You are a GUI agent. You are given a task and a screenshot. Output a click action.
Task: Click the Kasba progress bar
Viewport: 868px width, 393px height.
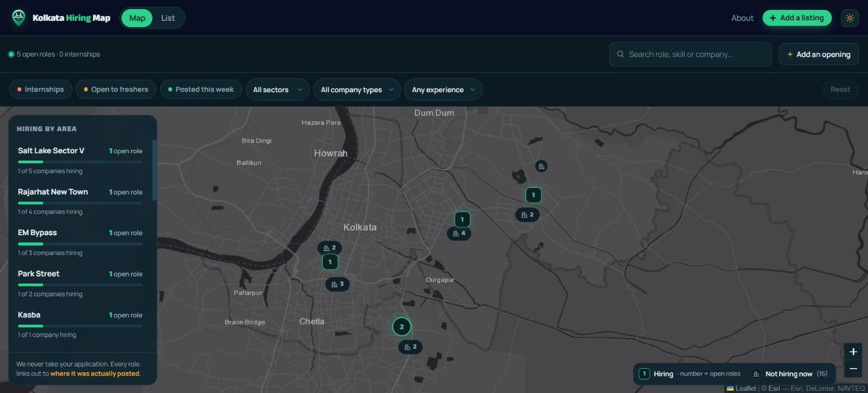click(80, 326)
